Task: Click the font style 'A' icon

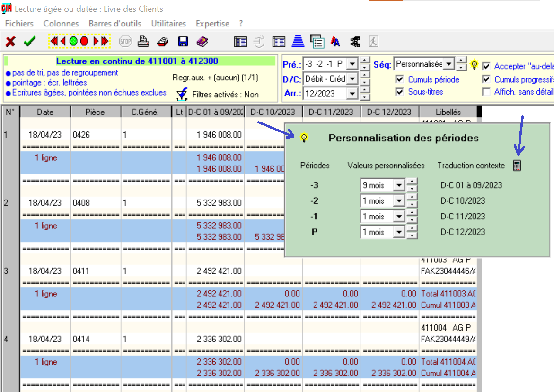Action: [x=335, y=42]
